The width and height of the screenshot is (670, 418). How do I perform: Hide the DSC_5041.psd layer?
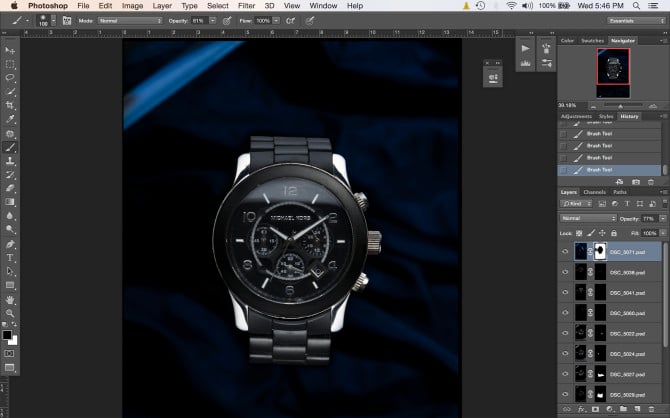[565, 292]
